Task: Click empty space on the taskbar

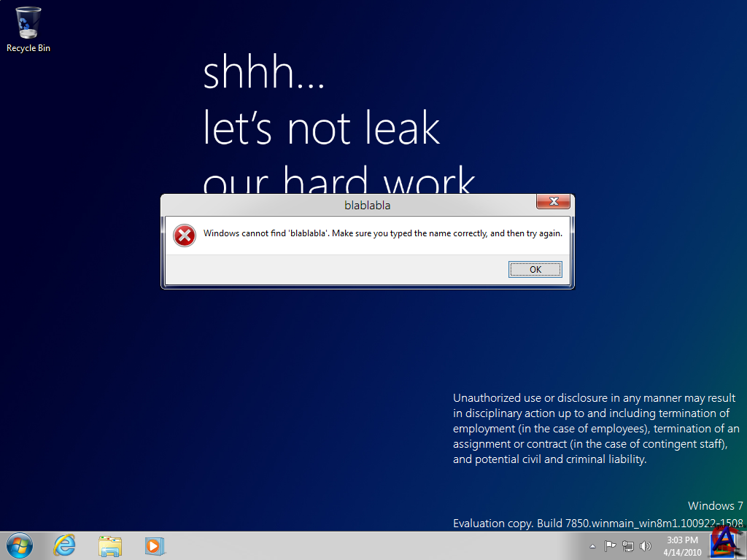Action: [x=365, y=546]
